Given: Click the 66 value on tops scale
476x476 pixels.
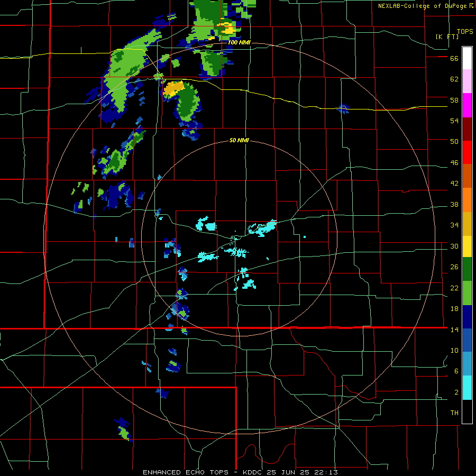Looking at the screenshot, I should (x=454, y=59).
